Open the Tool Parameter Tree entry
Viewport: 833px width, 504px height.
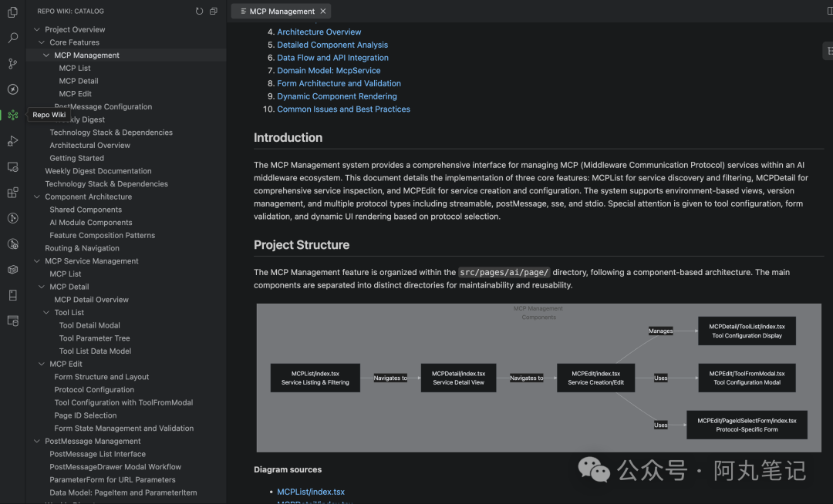(x=94, y=338)
